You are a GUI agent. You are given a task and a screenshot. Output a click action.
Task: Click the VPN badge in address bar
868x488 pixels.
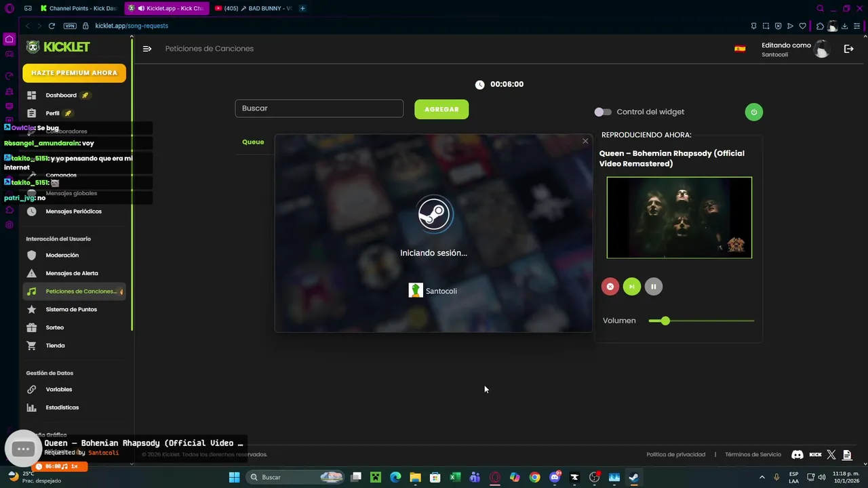click(x=70, y=26)
